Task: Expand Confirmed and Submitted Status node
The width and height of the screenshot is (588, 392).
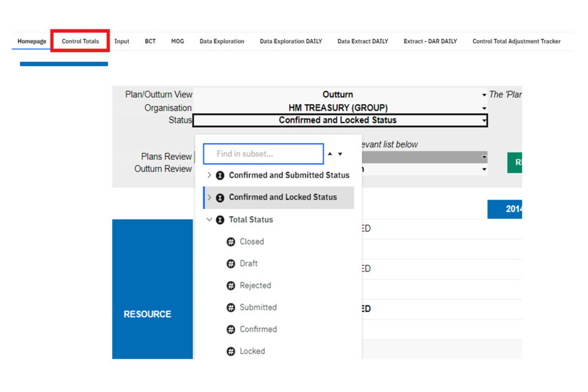Action: [x=209, y=175]
